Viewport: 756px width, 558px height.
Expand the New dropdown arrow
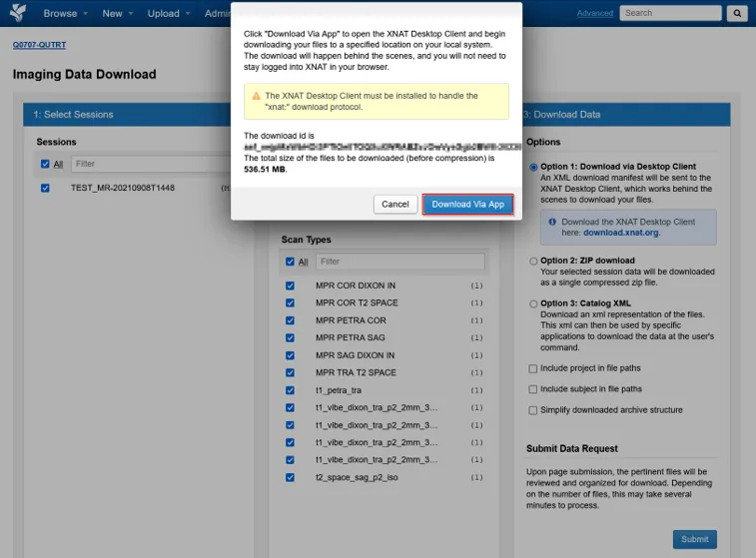point(130,14)
